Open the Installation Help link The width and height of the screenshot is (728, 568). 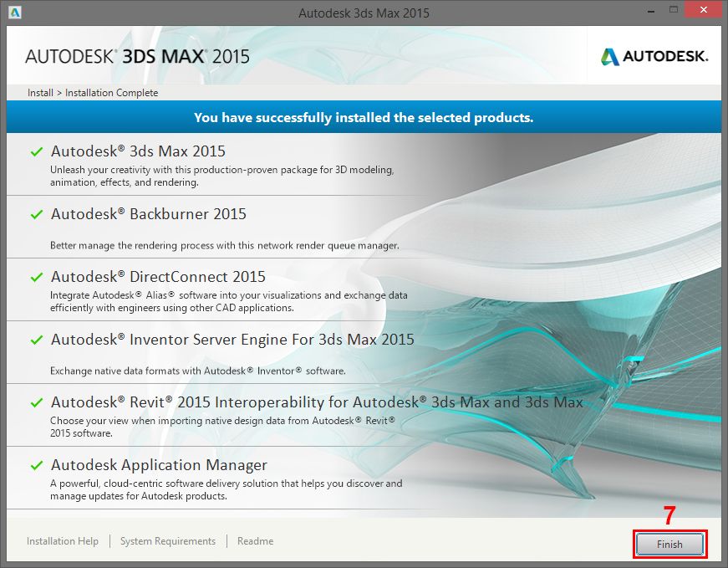[63, 541]
